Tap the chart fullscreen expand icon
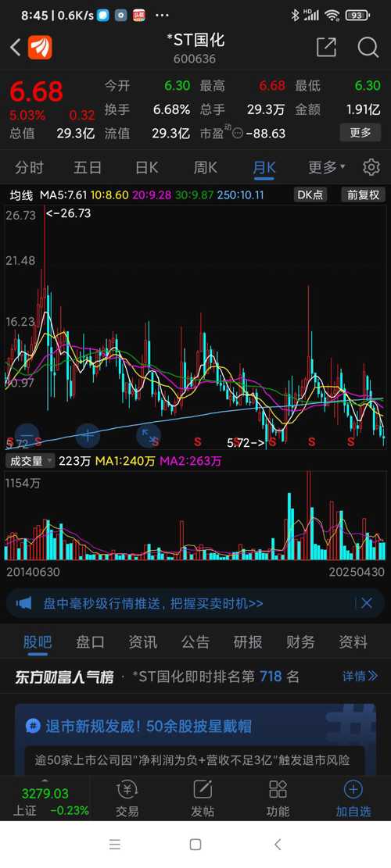This screenshot has width=391, height=868. point(149,435)
